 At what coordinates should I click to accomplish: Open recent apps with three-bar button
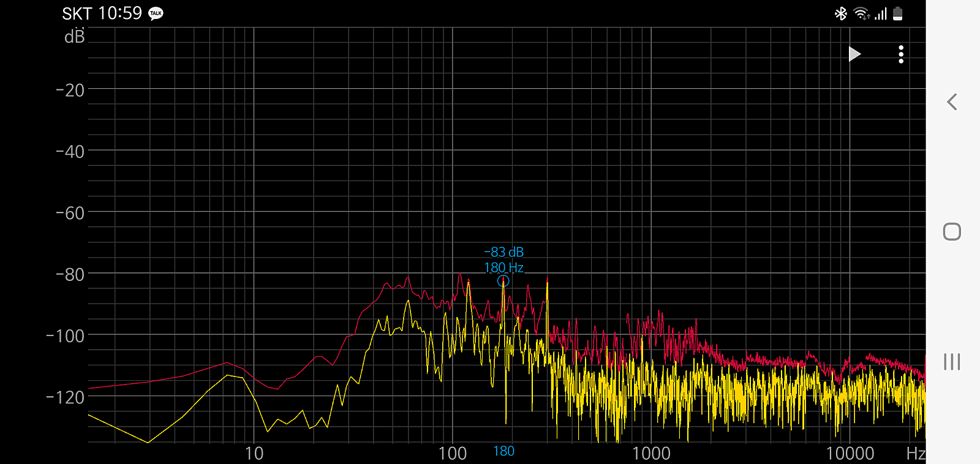point(952,362)
